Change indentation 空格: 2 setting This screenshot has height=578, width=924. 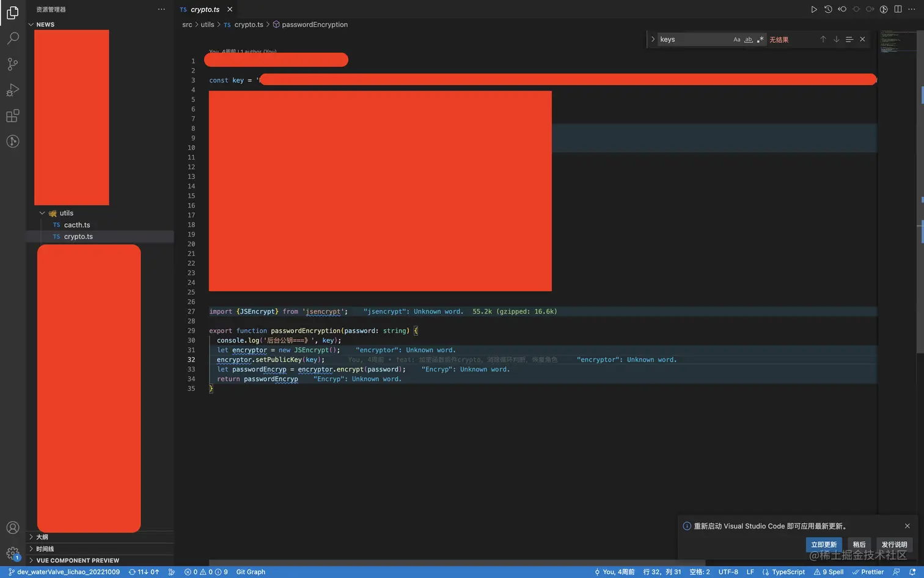[x=700, y=572]
